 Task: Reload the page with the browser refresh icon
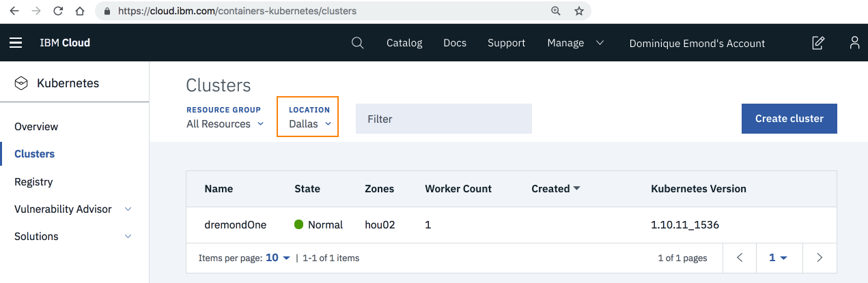(x=57, y=11)
